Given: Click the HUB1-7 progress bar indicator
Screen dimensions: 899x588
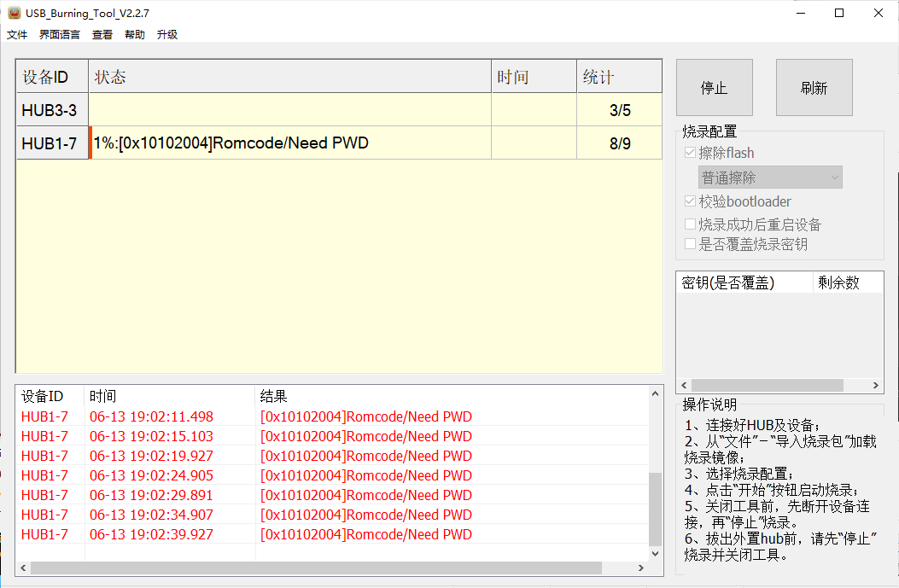Looking at the screenshot, I should (90, 143).
